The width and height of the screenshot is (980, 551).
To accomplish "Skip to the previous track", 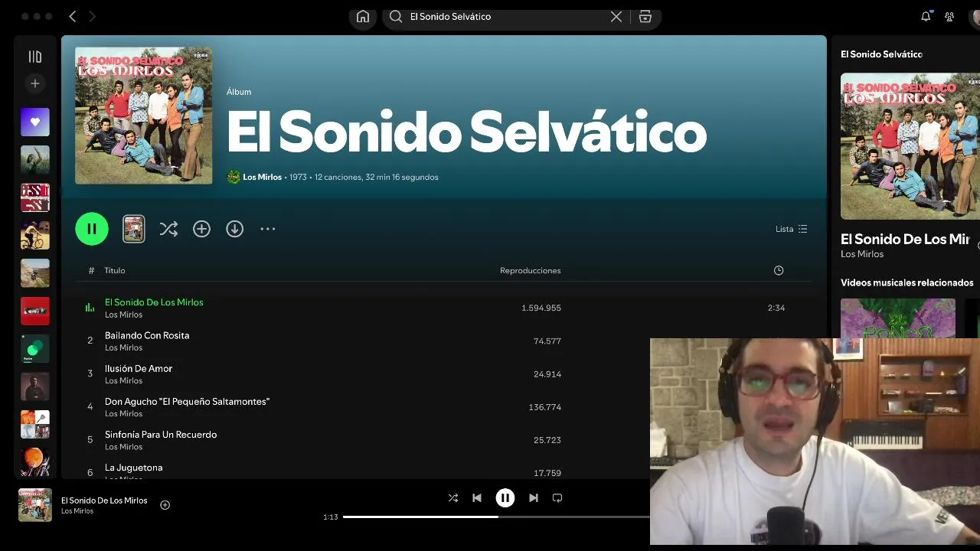I will [x=477, y=497].
